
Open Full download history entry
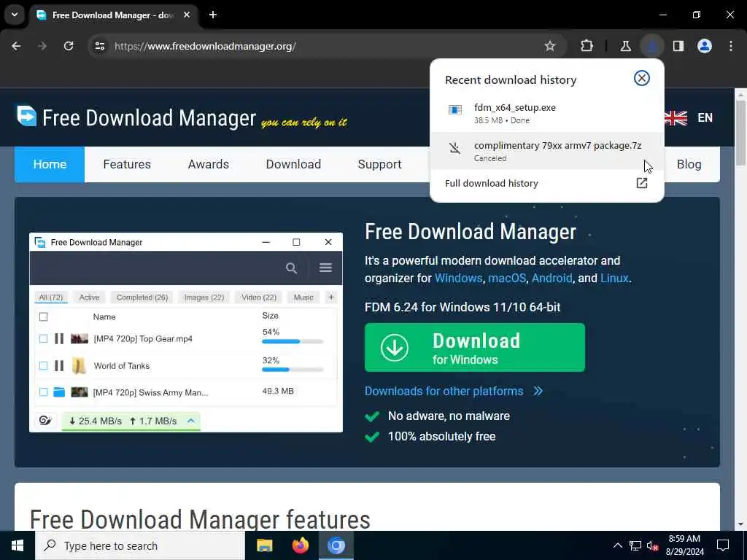click(547, 183)
